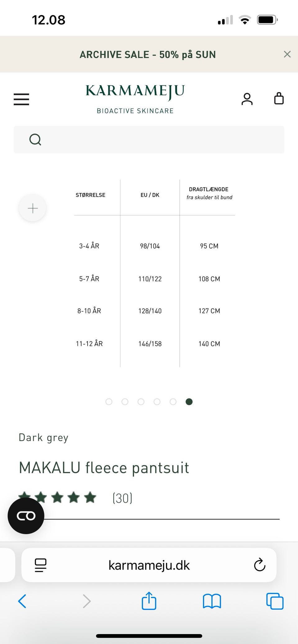This screenshot has height=644, width=298.
Task: Tap the Safari share icon
Action: [149, 601]
